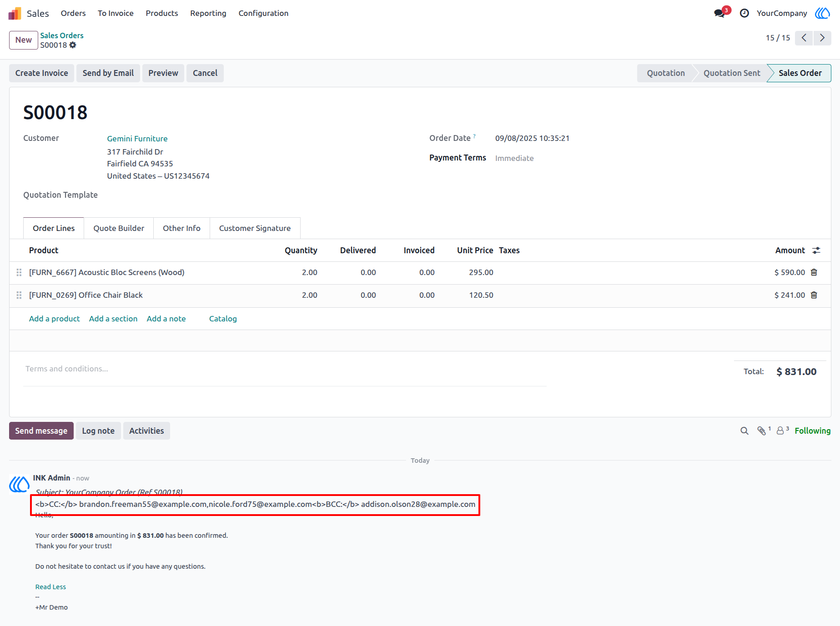Click the Create Invoice button
Image resolution: width=840 pixels, height=626 pixels.
(41, 73)
